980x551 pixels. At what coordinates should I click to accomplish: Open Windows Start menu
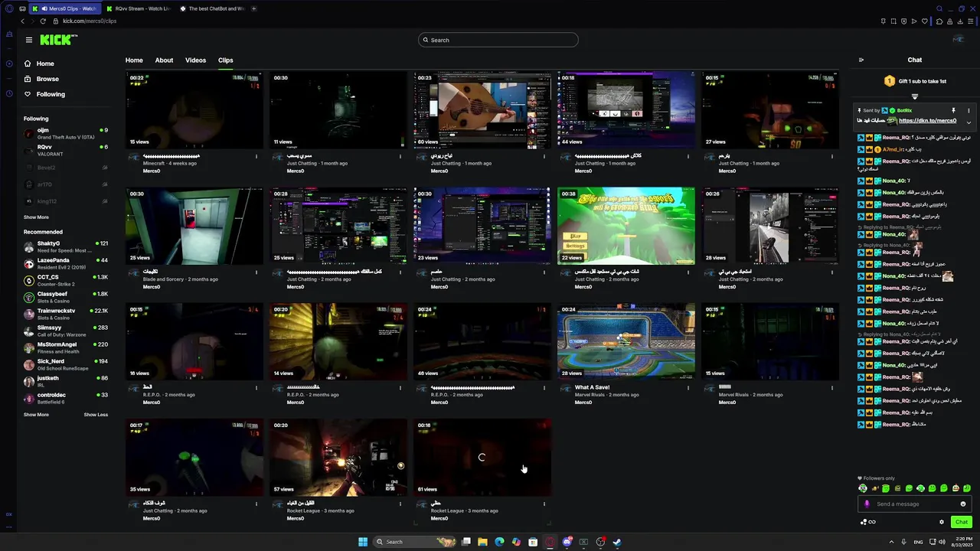[x=363, y=542]
